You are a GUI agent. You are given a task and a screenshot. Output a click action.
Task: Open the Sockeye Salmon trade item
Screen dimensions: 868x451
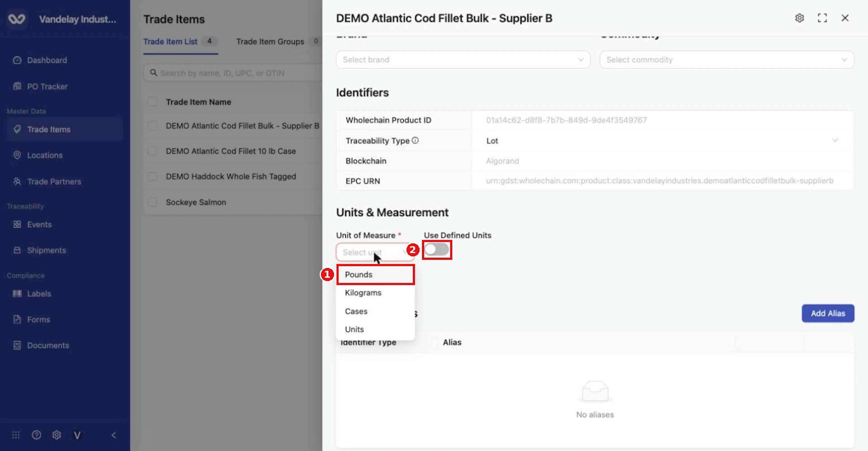(196, 202)
